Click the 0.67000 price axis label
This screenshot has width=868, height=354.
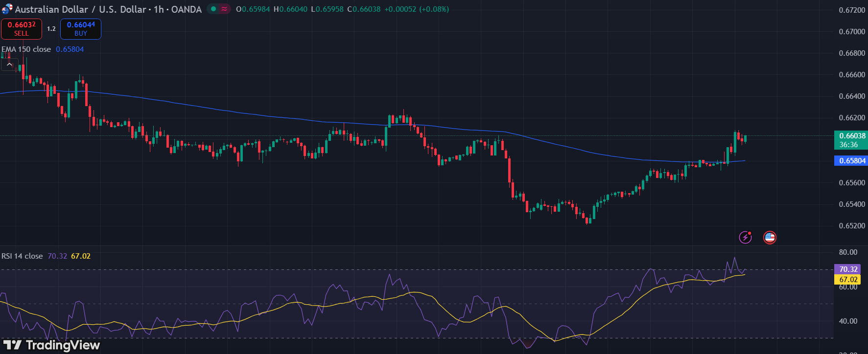click(x=852, y=32)
